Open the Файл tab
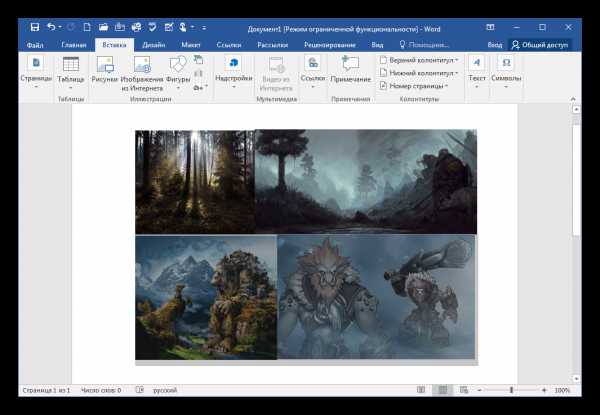 pos(35,45)
